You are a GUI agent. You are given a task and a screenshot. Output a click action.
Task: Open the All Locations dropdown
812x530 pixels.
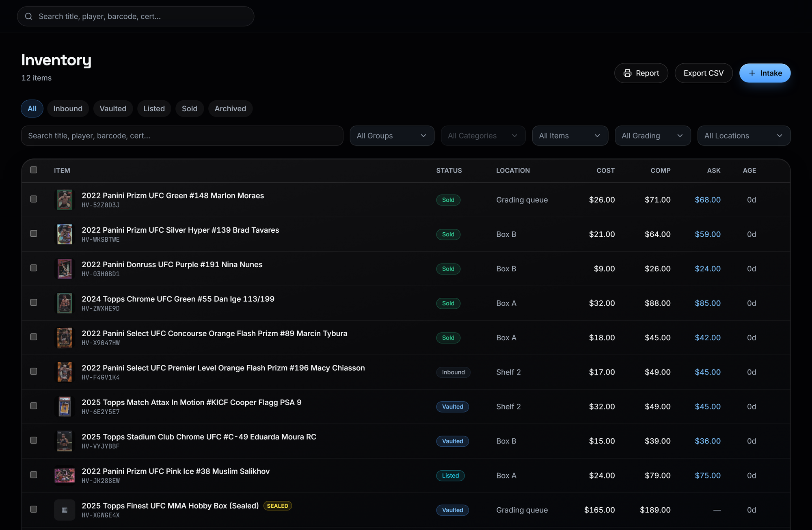coord(744,136)
